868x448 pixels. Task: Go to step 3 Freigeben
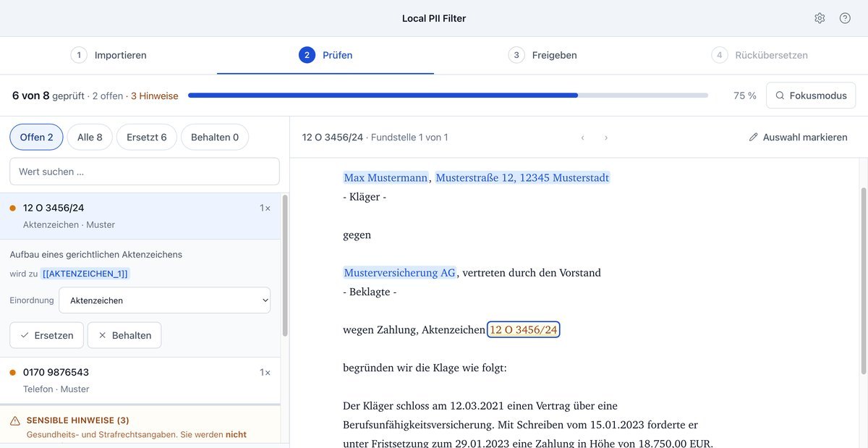point(542,55)
